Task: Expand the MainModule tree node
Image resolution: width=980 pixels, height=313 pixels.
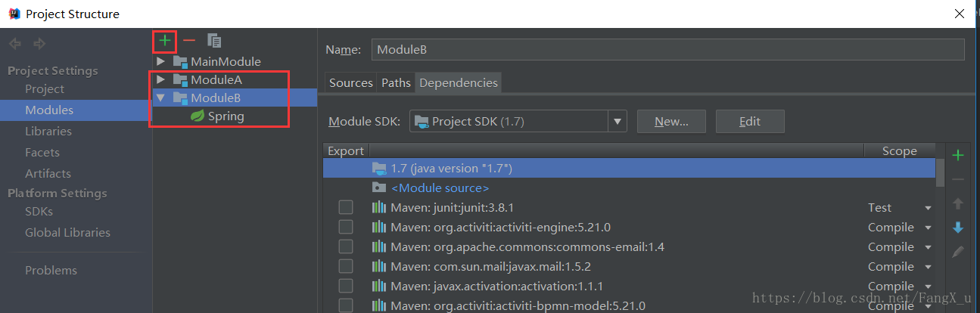Action: point(160,61)
